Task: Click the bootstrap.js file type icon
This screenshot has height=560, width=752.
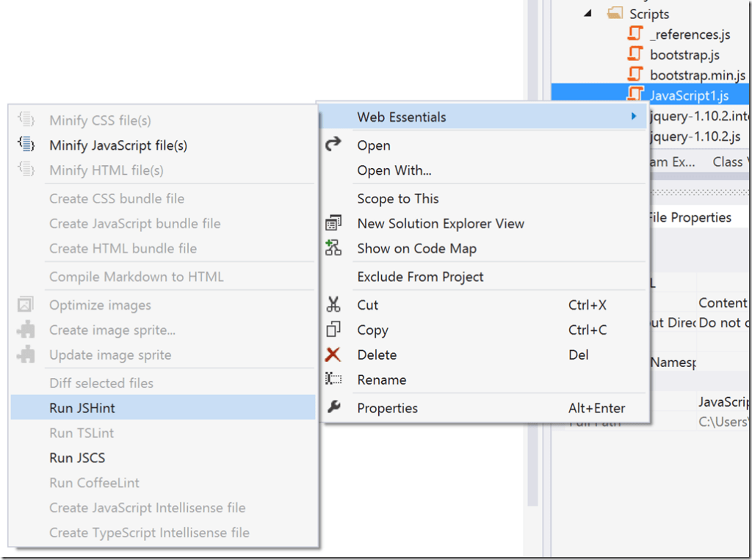Action: 636,54
